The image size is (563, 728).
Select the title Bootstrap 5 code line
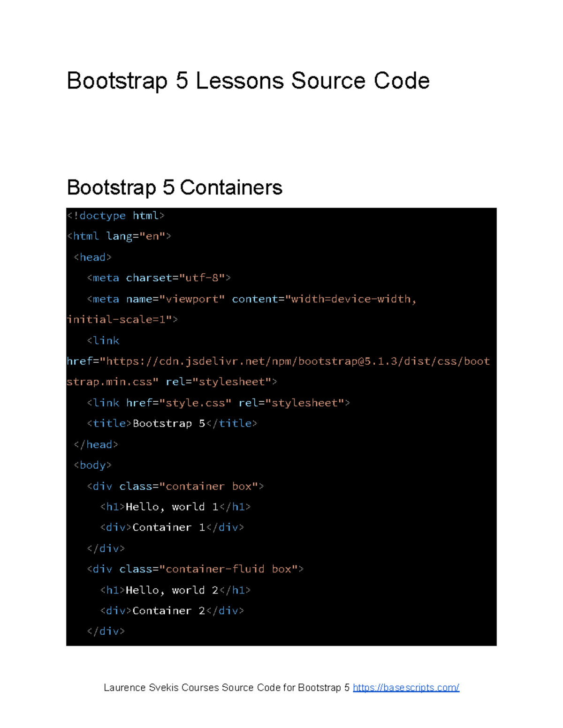tap(172, 424)
